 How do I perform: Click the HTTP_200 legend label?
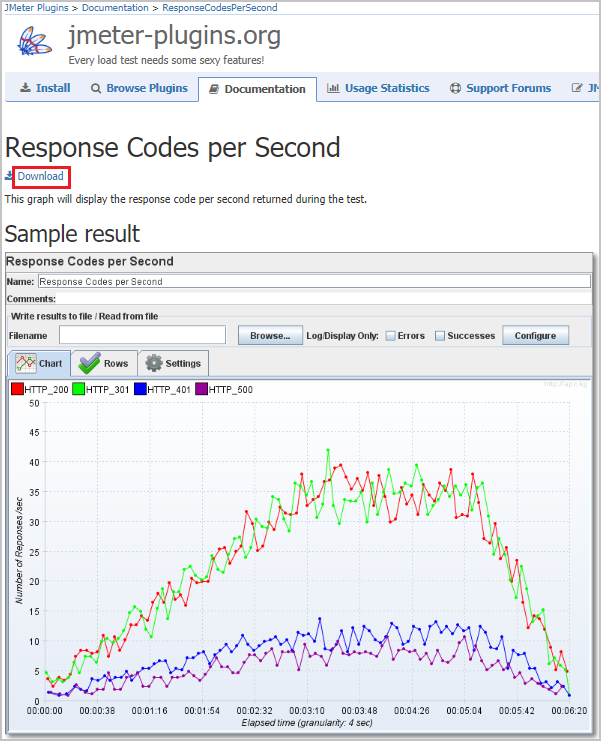tap(46, 390)
